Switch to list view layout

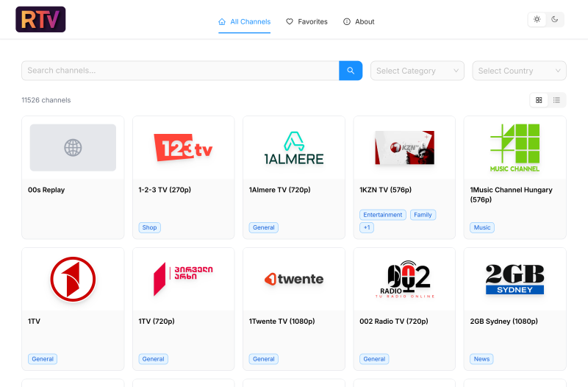pos(557,100)
